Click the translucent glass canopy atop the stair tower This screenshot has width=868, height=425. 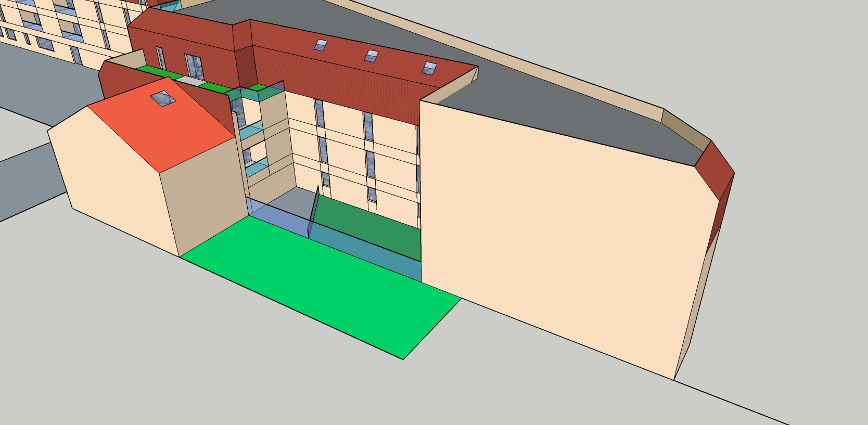pos(260,93)
